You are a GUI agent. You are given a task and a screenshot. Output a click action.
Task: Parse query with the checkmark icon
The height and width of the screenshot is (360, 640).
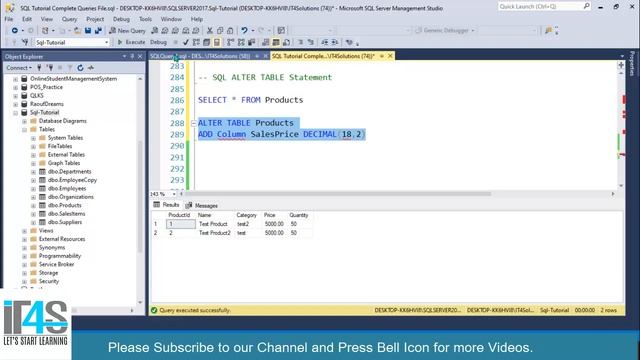tap(186, 42)
